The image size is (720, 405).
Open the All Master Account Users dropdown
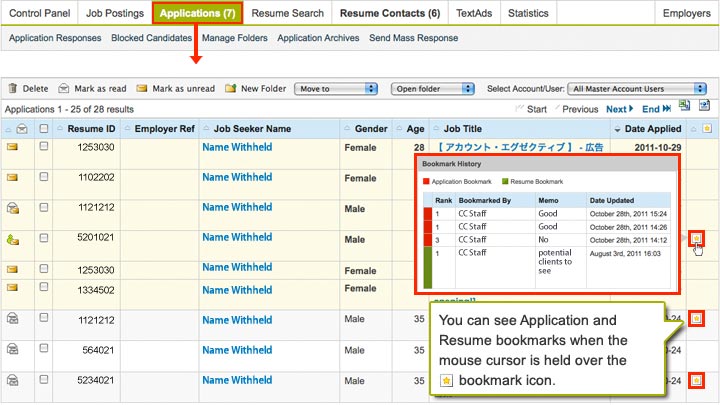pyautogui.click(x=637, y=89)
